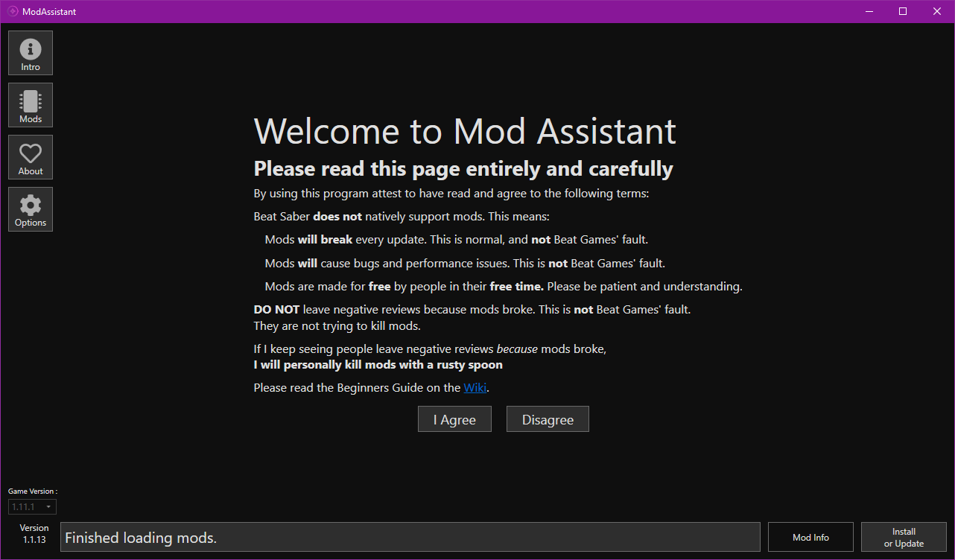
Task: Click 'By using this program attest' line
Action: (451, 194)
